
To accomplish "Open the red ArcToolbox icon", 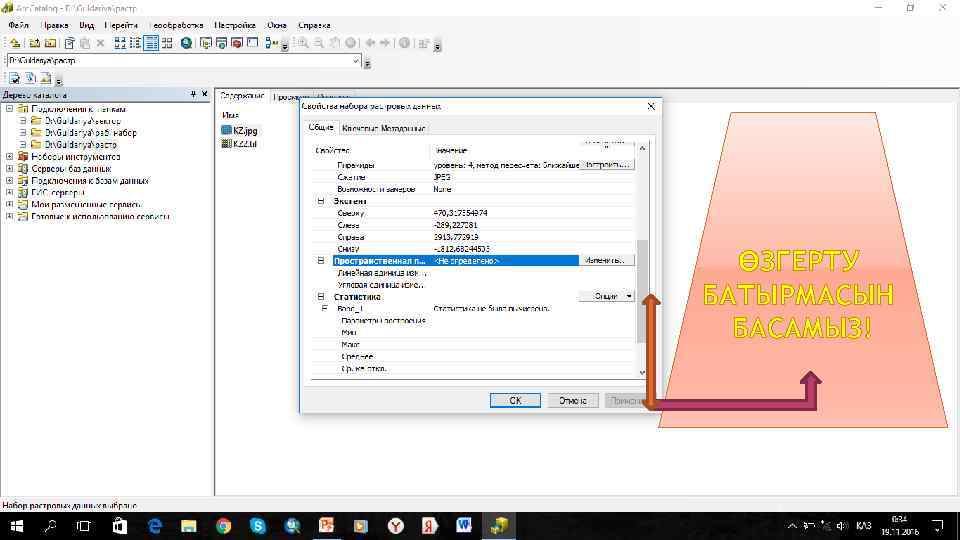I will pos(236,43).
